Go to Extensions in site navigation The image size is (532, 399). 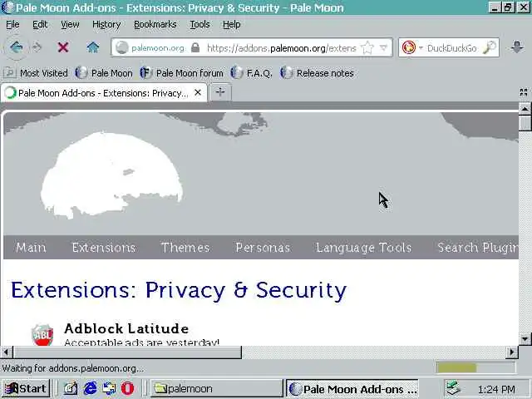103,248
